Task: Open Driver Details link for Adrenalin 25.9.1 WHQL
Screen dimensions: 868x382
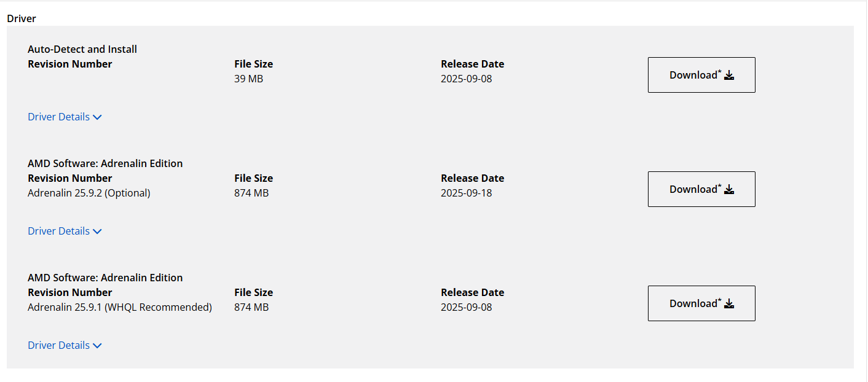Action: click(x=59, y=345)
